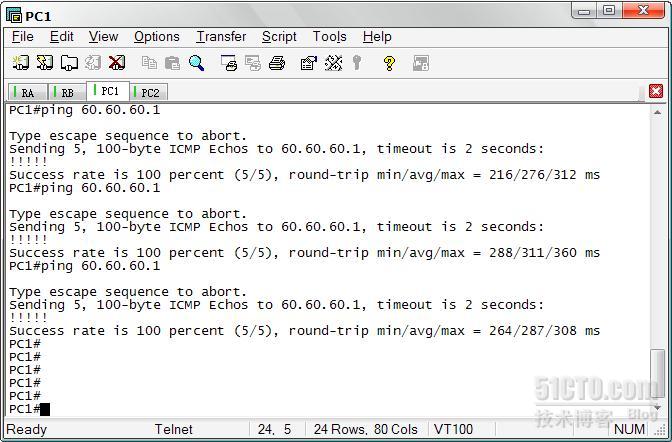Launch SecureFX from the toolbar icon
The height and width of the screenshot is (442, 672).
point(421,63)
